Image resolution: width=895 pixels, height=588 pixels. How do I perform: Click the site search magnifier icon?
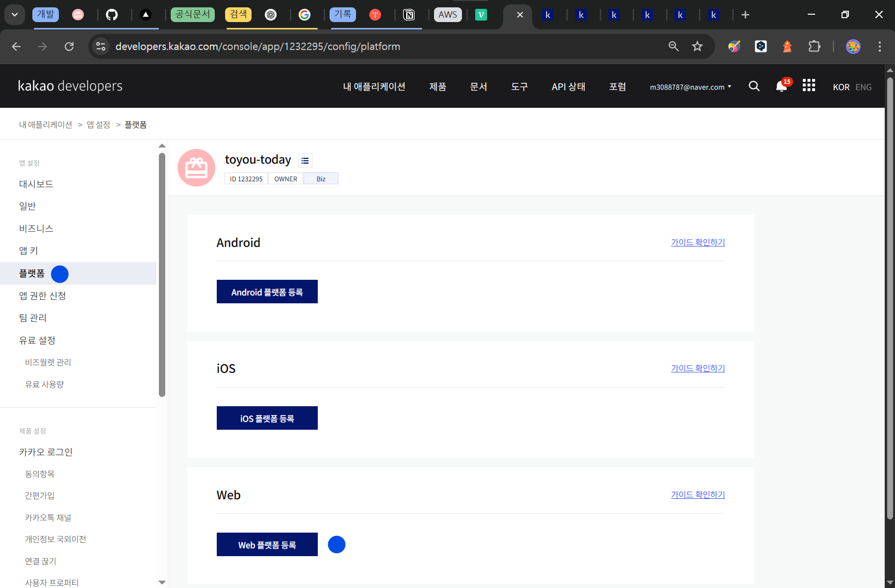[x=754, y=86]
